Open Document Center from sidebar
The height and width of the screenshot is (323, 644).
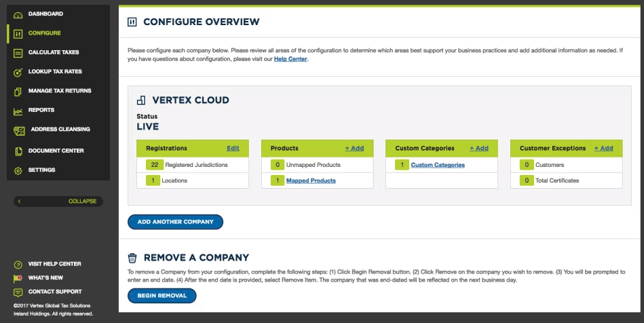56,151
